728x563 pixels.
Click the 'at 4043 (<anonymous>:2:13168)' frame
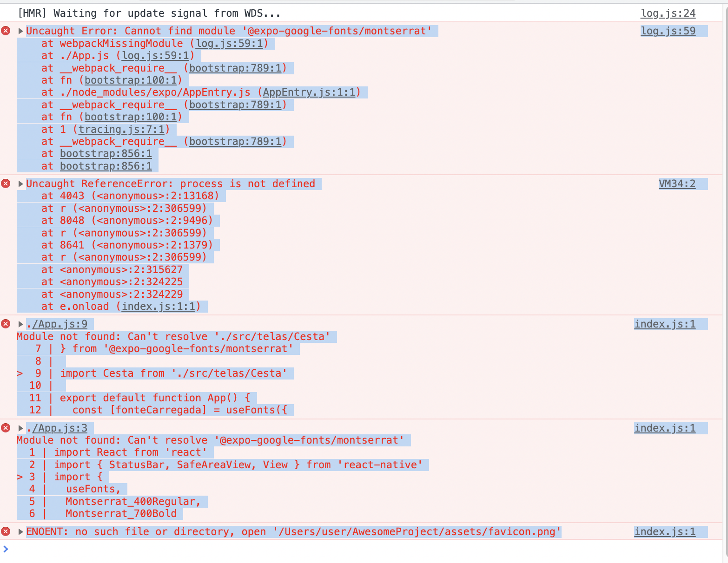point(130,196)
